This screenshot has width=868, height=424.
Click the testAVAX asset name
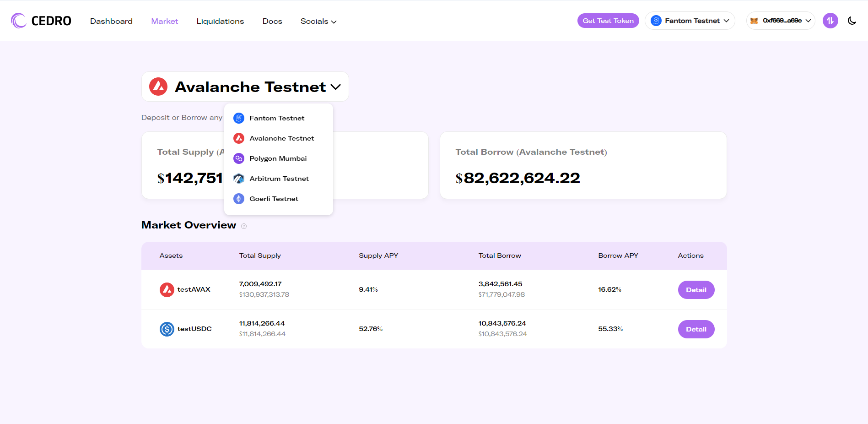pos(194,289)
